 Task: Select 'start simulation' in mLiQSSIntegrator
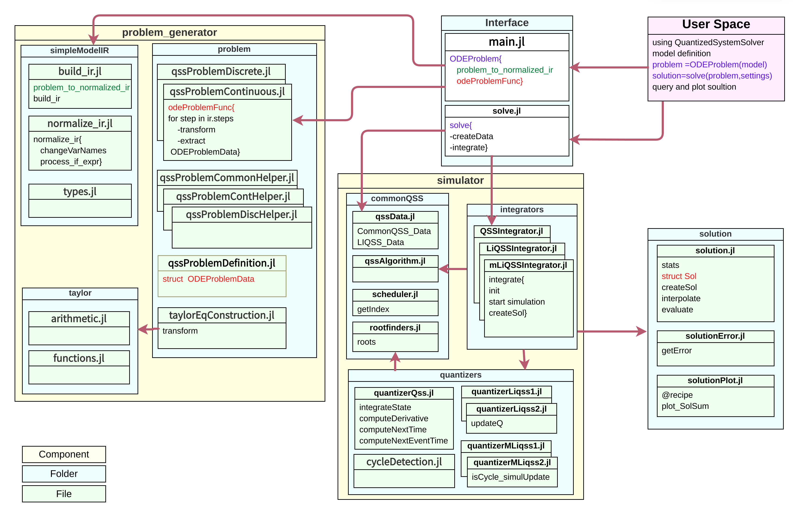(x=517, y=302)
